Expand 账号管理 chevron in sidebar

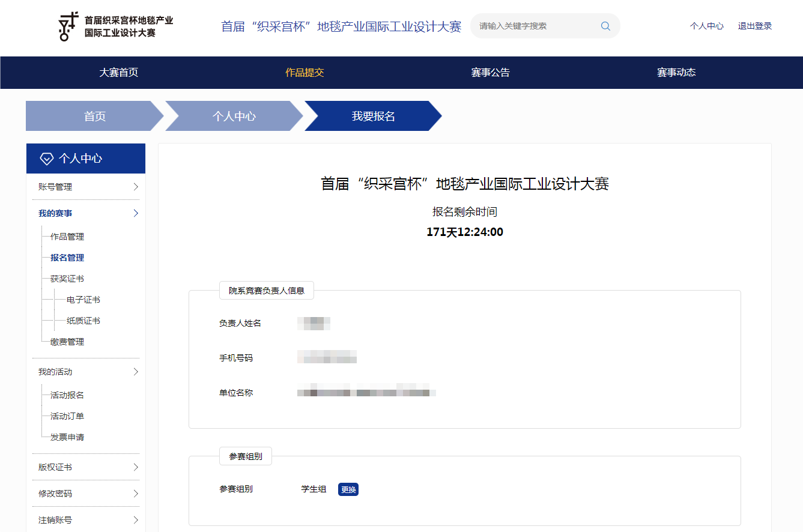(136, 187)
